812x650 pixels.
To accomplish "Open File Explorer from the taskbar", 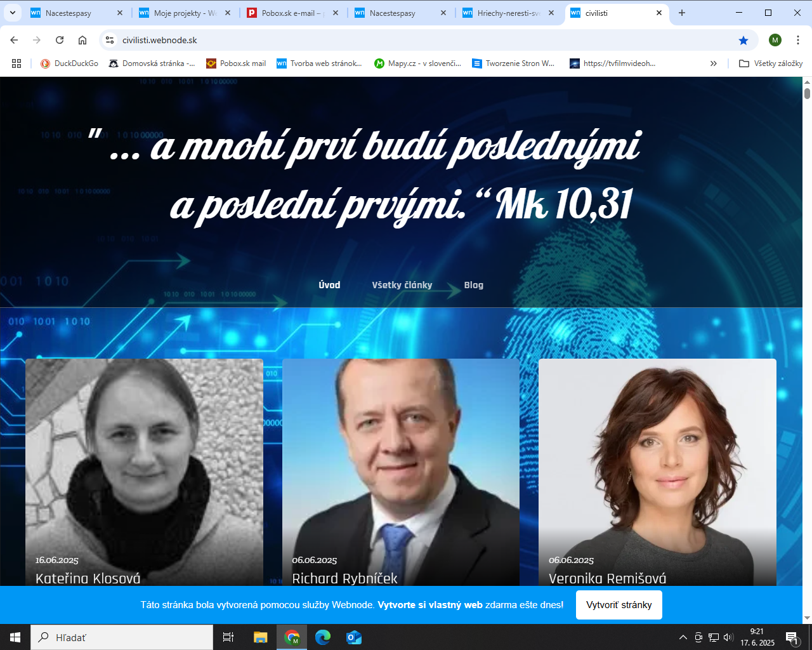I will tap(261, 637).
